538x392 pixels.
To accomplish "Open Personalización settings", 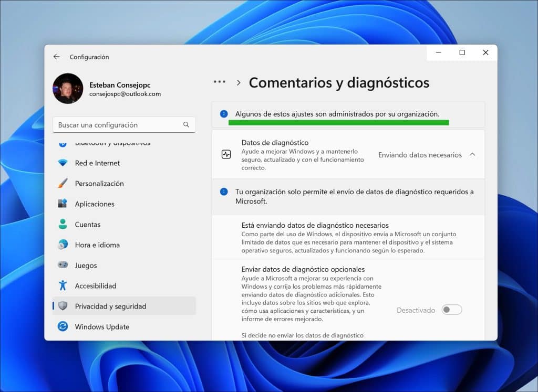I will 124,184.
